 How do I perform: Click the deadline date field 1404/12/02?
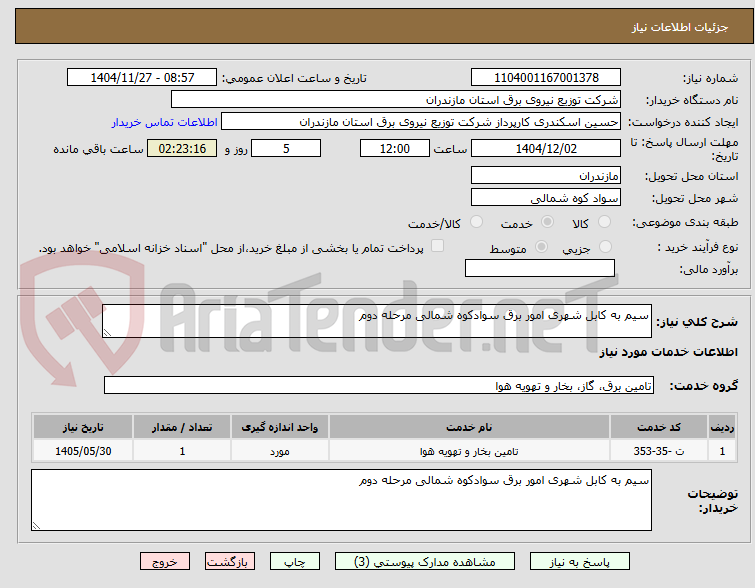[x=546, y=148]
